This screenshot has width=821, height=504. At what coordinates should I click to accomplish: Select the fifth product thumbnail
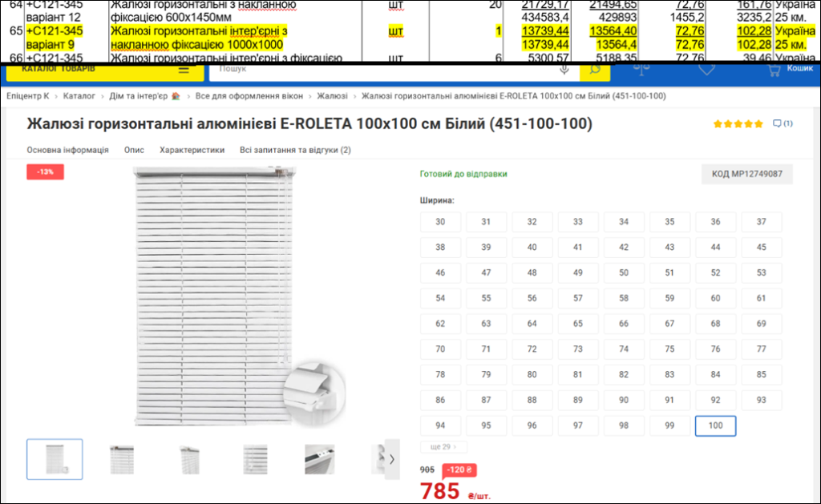pyautogui.click(x=320, y=459)
